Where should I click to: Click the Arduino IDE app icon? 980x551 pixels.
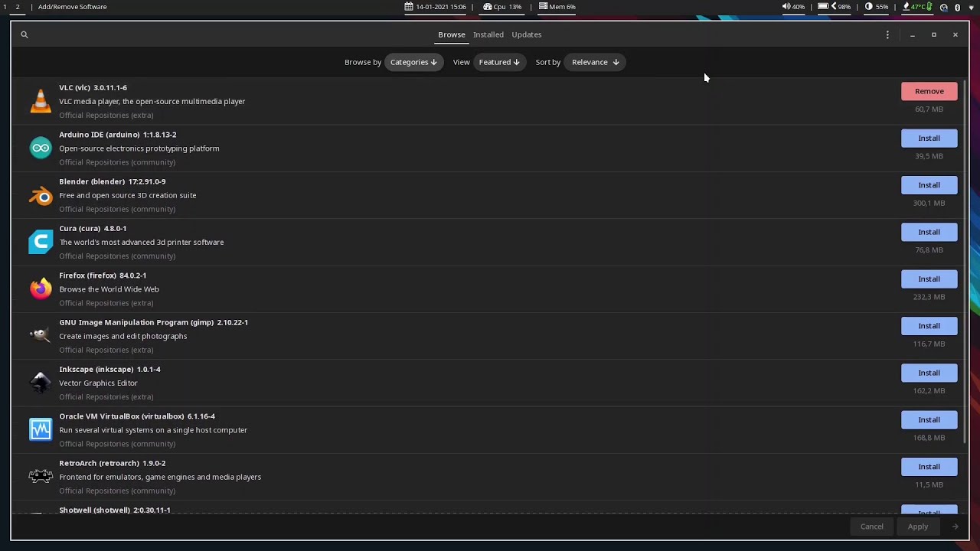point(41,148)
